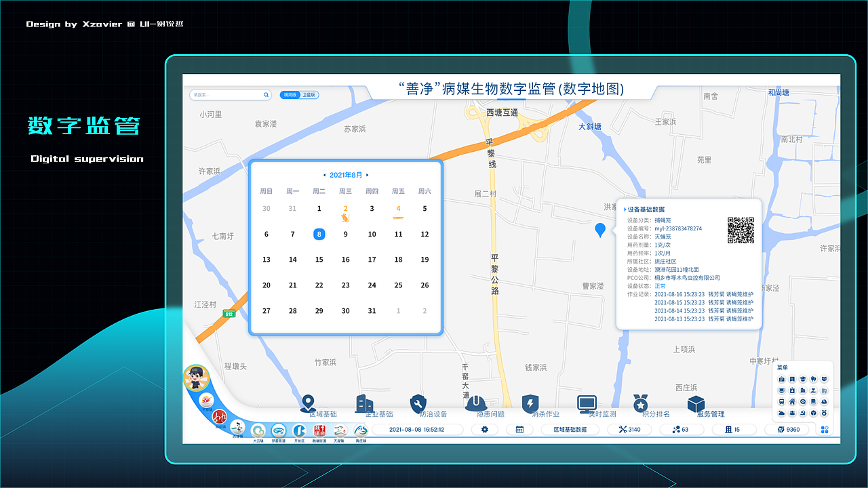868x488 pixels.
Task: Select the 姚庄镇 red town icon
Action: [220, 416]
